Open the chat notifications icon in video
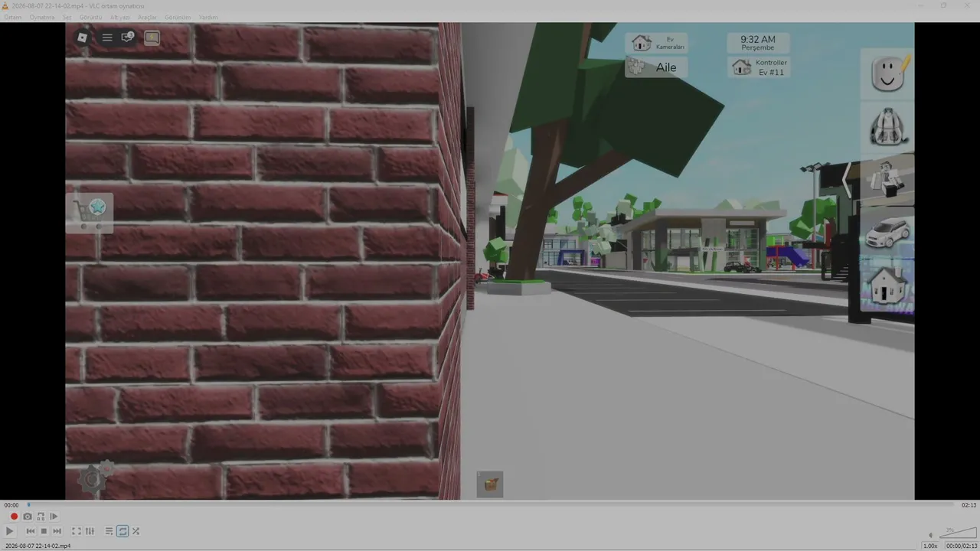Viewport: 980px width, 551px height. click(128, 37)
